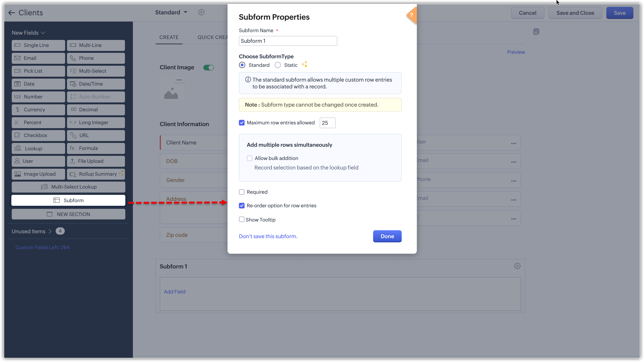The height and width of the screenshot is (362, 644).
Task: Click the Multi-Select Lookup field item
Action: (x=68, y=187)
